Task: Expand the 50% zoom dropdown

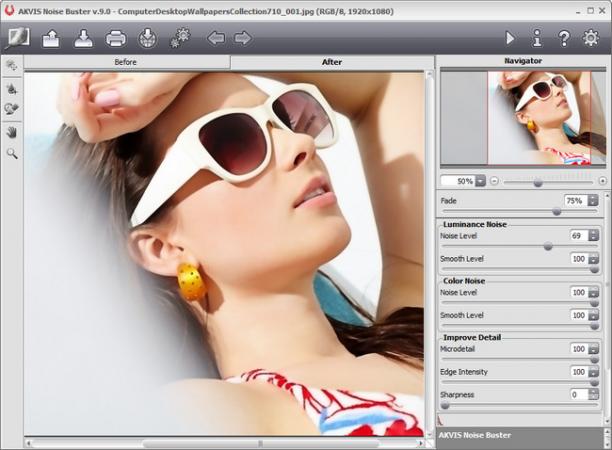Action: coord(480,181)
